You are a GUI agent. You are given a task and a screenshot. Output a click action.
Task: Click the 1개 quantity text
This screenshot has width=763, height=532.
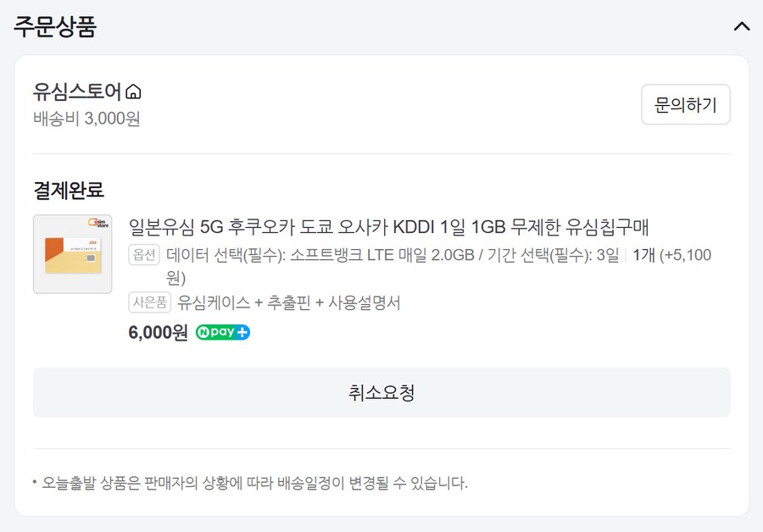pos(644,254)
